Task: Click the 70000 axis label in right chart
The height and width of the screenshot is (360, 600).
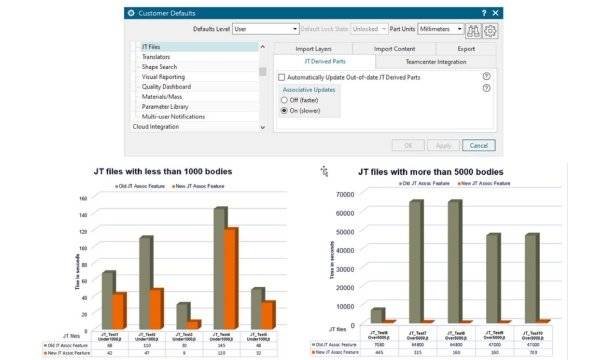Action: (x=345, y=194)
